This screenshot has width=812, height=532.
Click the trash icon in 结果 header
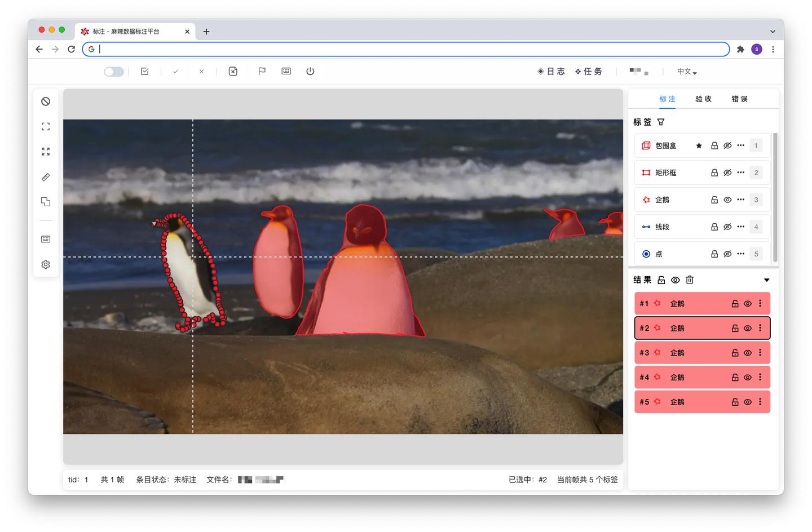[690, 280]
